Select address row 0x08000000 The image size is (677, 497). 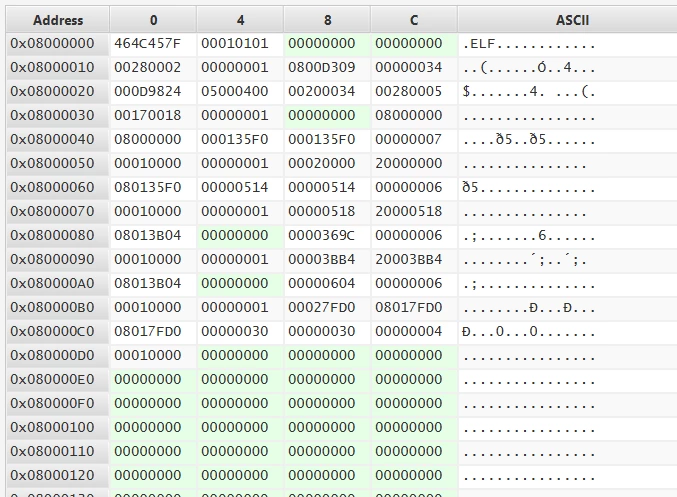52,44
